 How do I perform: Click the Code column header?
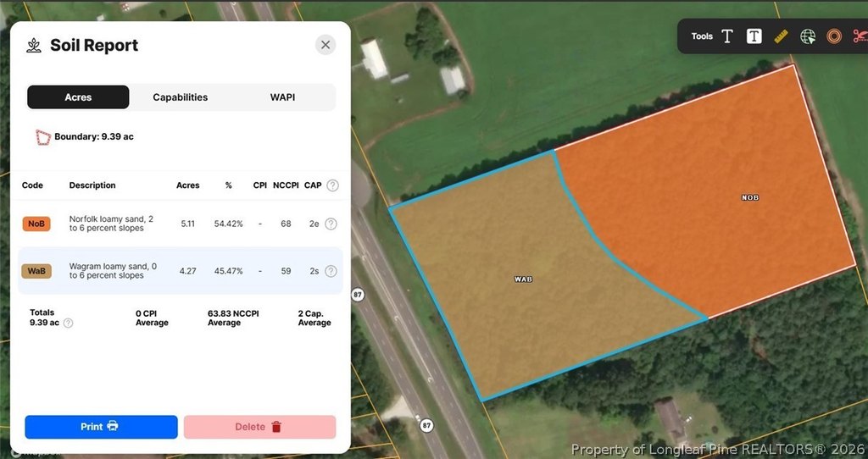(x=32, y=185)
